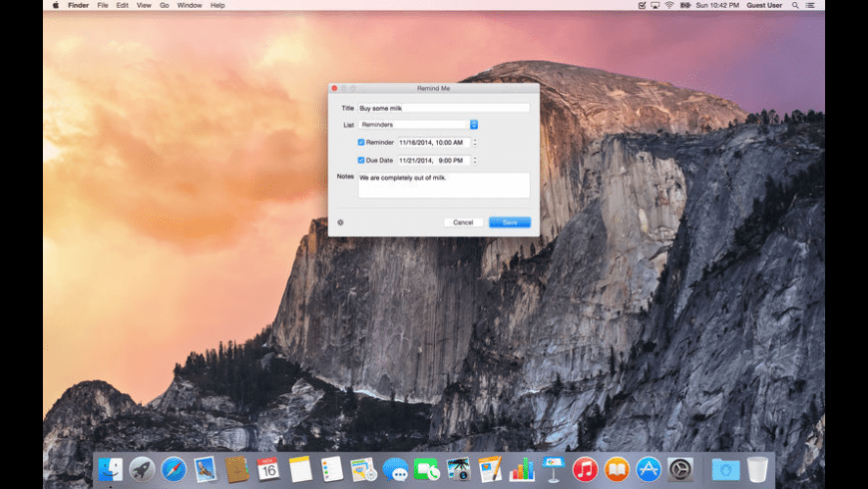Launch Safari from the dock
This screenshot has height=489, width=868.
coord(174,470)
